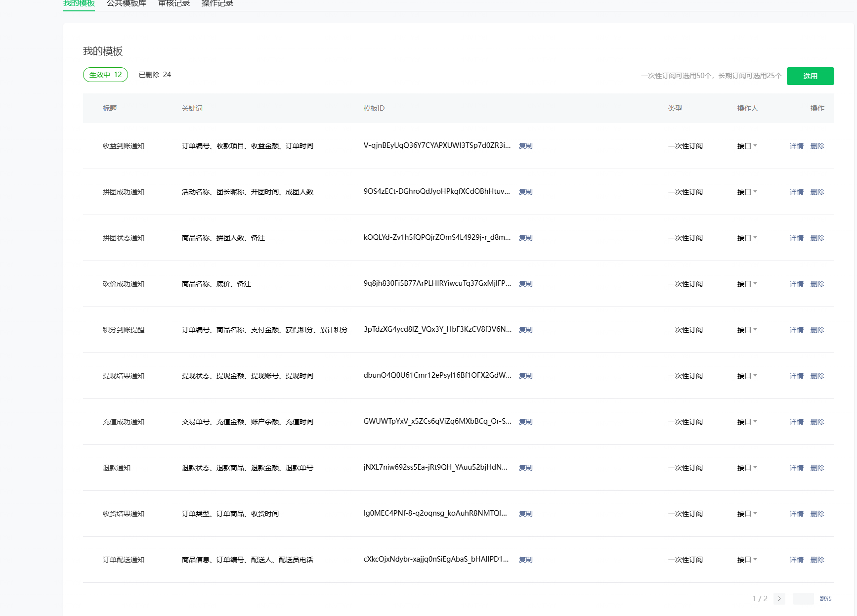Image resolution: width=857 pixels, height=616 pixels.
Task: Open 详情 of 积分到账提醒 template
Action: click(796, 330)
